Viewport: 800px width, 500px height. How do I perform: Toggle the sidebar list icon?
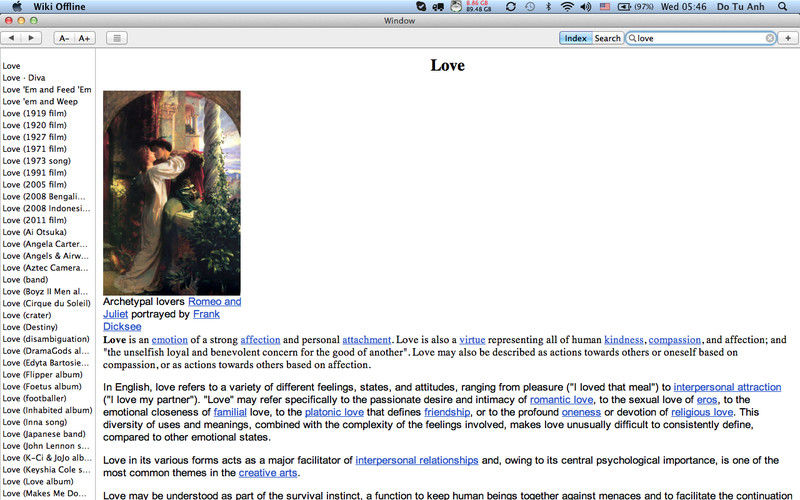117,38
